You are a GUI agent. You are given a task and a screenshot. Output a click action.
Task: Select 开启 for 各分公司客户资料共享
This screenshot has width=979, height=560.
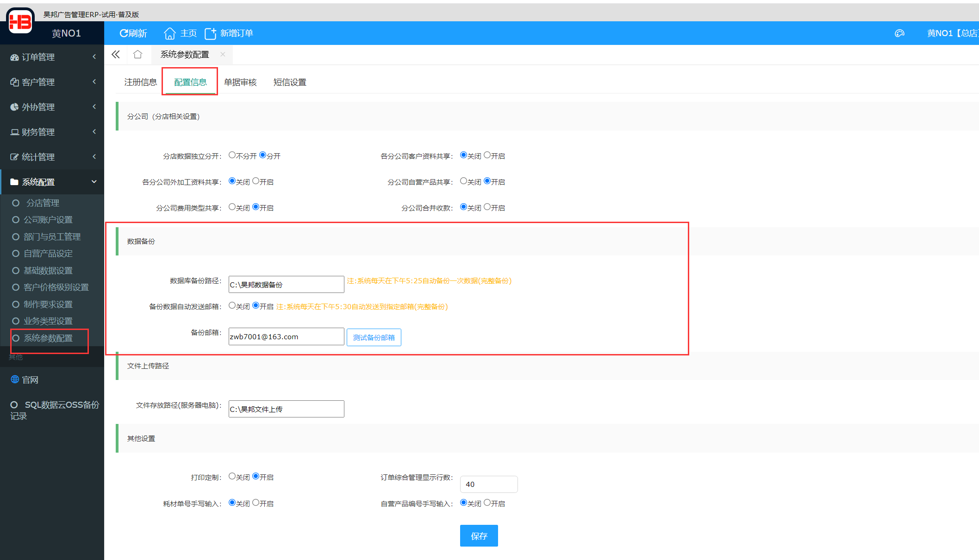click(487, 155)
